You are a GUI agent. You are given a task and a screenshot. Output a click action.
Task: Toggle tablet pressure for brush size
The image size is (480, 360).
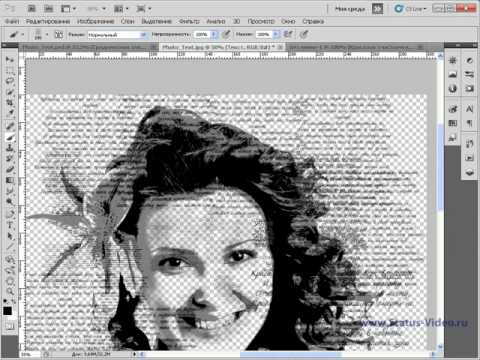(x=304, y=34)
